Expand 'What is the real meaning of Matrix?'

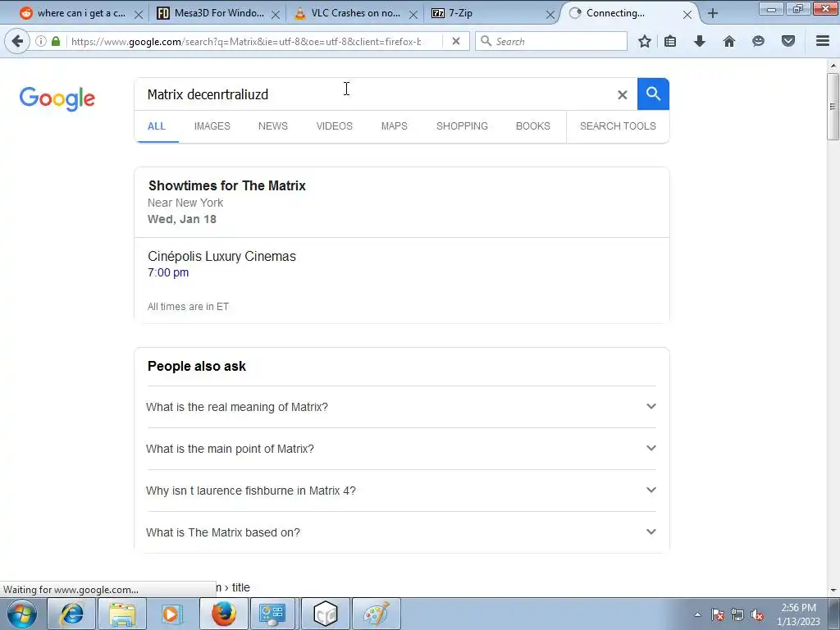click(x=401, y=407)
